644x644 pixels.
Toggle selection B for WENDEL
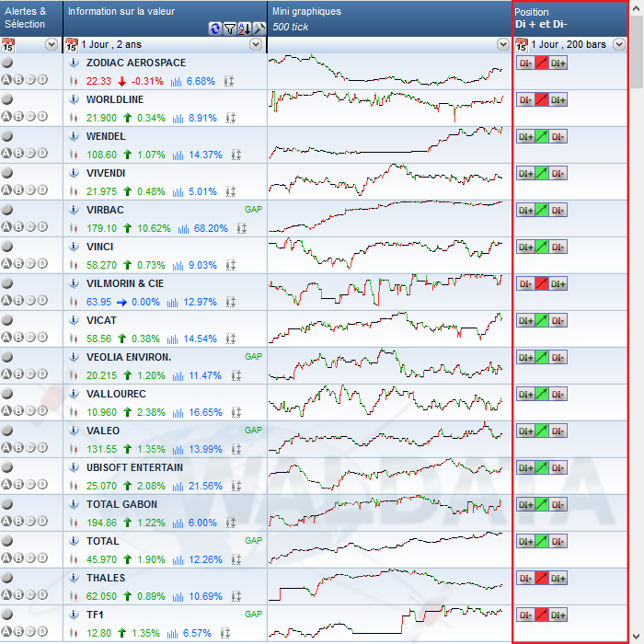(18, 154)
